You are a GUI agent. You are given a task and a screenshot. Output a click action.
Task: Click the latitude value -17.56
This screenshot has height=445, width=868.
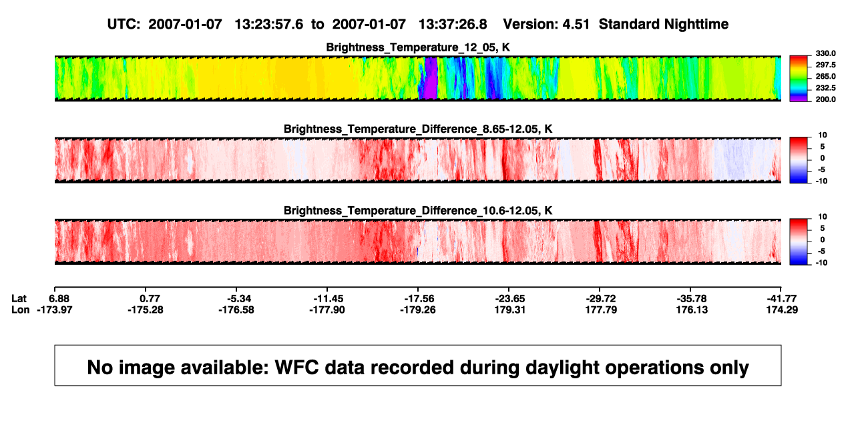418,298
